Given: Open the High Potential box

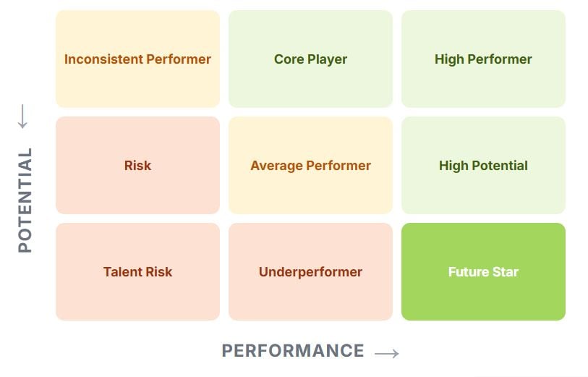Looking at the screenshot, I should pyautogui.click(x=483, y=166).
